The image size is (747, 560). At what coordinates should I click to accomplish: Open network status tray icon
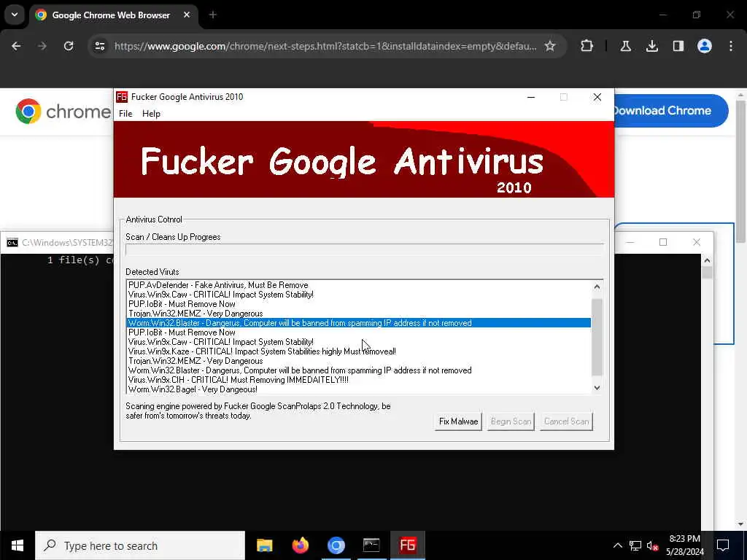(x=635, y=545)
